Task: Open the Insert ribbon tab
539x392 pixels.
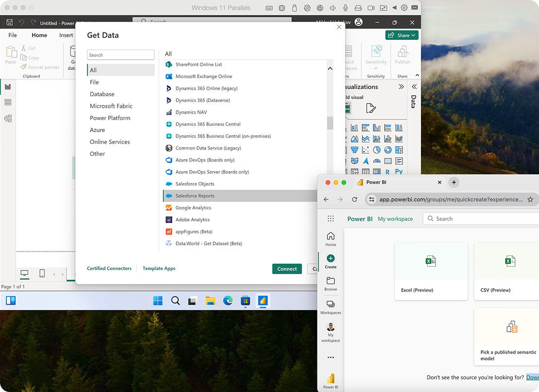Action: click(x=66, y=35)
